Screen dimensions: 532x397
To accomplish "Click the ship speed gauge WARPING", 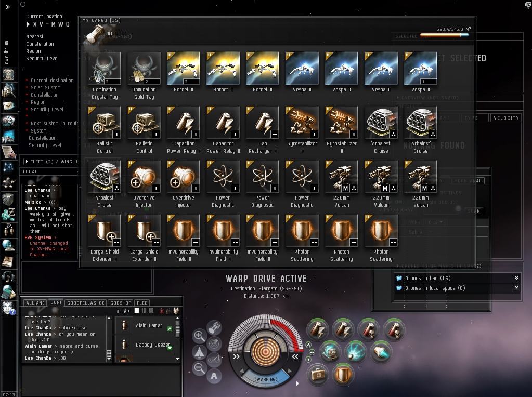I will pos(266,379).
